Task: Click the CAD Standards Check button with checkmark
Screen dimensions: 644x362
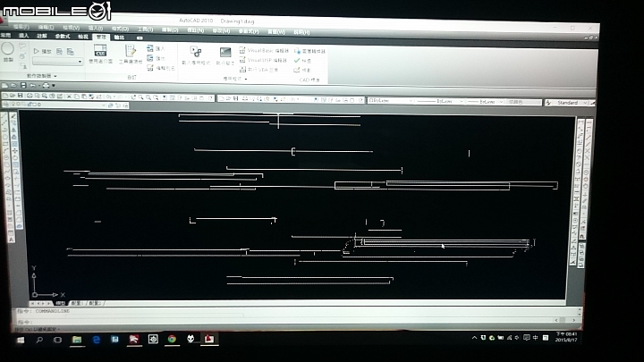Action: coord(302,61)
